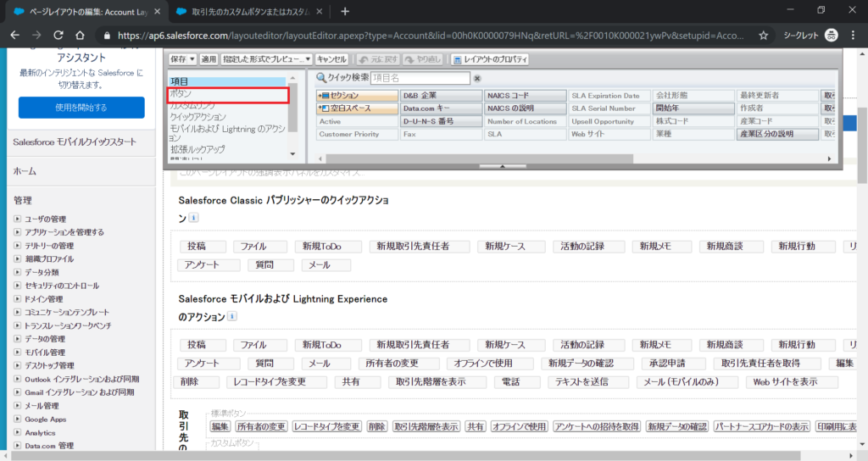This screenshot has width=868, height=461.
Task: Click the browser home icon
Action: click(80, 36)
